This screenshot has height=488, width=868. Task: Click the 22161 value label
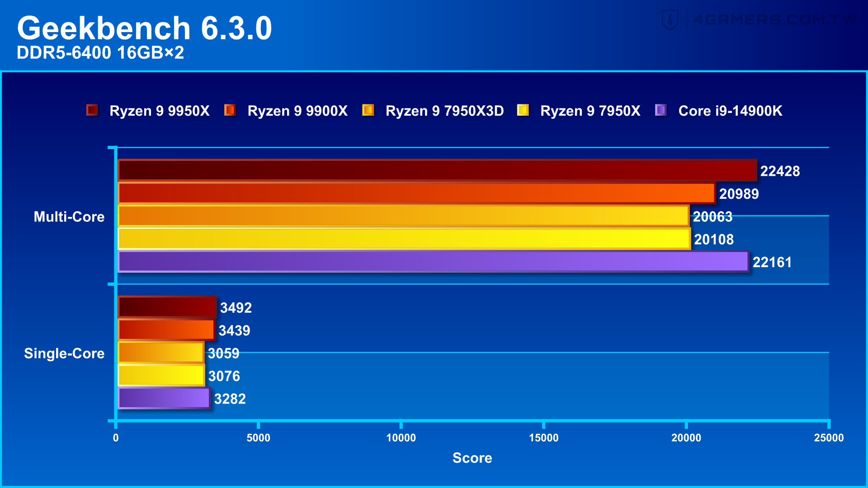pos(772,263)
